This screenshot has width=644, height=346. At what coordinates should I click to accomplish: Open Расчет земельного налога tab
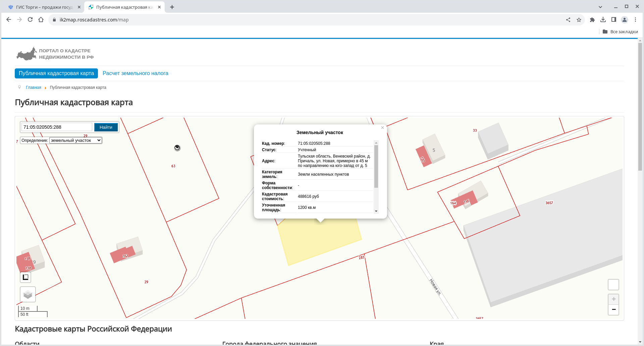(x=135, y=73)
